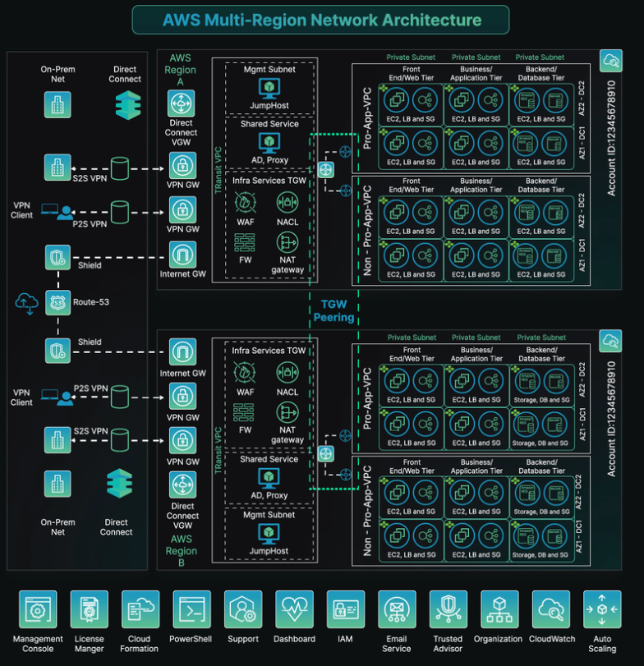Select the Route-53 shield icon
This screenshot has height=666, width=644.
click(x=57, y=302)
